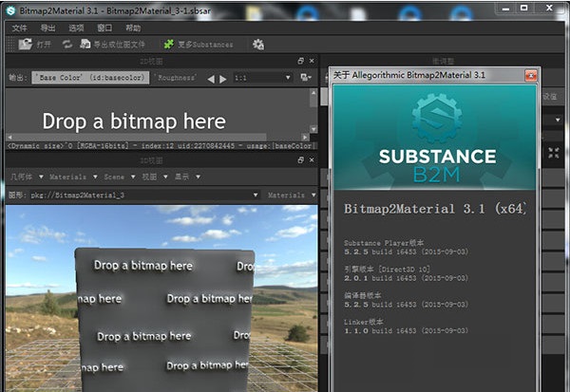This screenshot has height=392, width=570.
Task: Click the 3D preview cube in viewport
Action: point(165,318)
